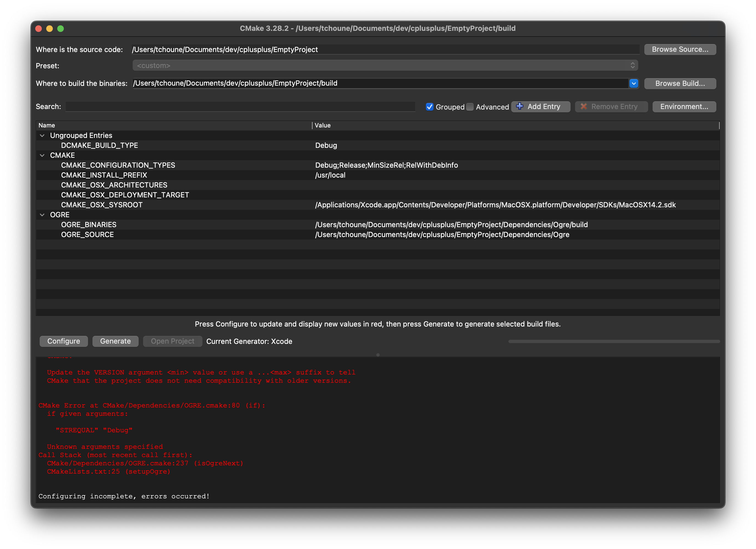Select the CMAKE_OSX_SYSROOT entry
Image resolution: width=756 pixels, height=549 pixels.
pos(102,205)
